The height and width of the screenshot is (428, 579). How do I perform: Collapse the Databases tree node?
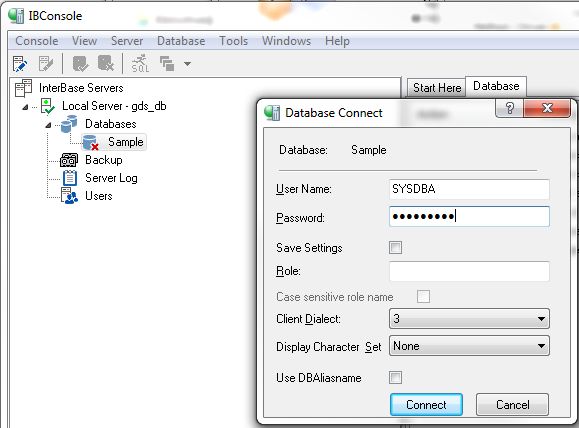[x=48, y=126]
